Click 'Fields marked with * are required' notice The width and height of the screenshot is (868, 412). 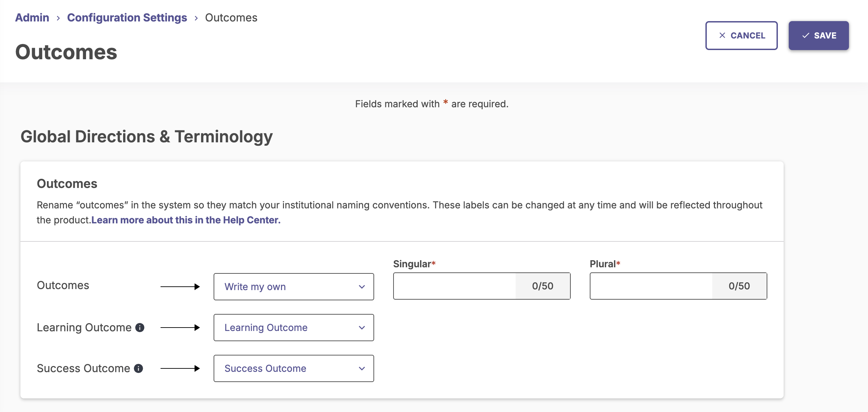point(432,104)
